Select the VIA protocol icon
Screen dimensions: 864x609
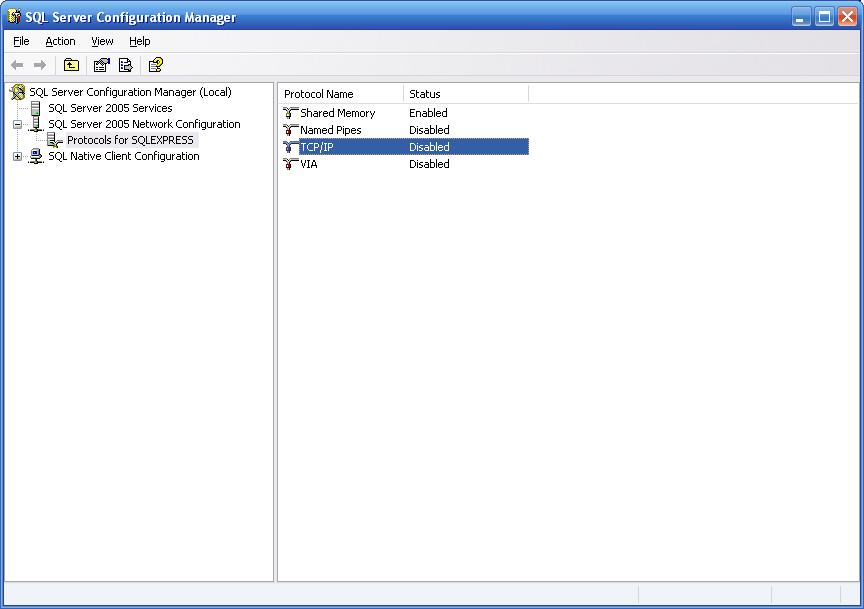pos(290,164)
